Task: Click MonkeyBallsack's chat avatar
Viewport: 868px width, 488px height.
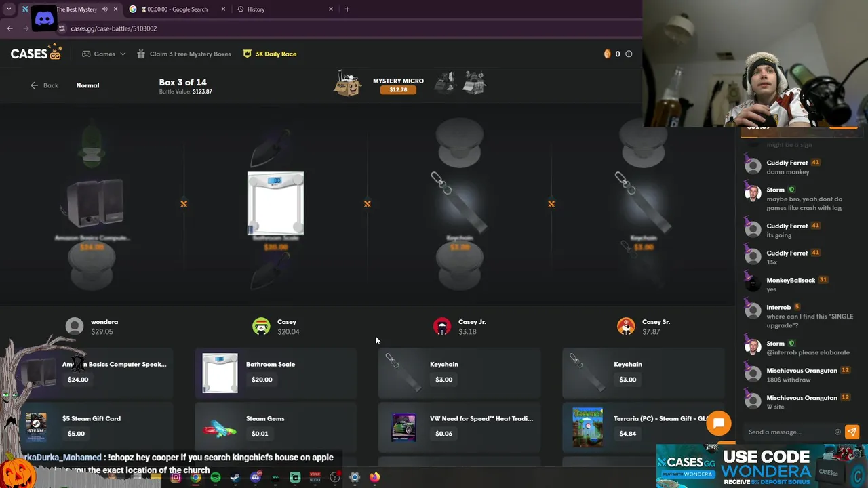Action: pyautogui.click(x=752, y=283)
